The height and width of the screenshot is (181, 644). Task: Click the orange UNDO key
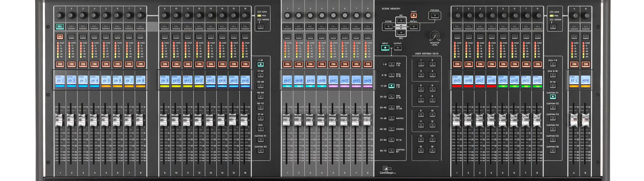tap(414, 15)
